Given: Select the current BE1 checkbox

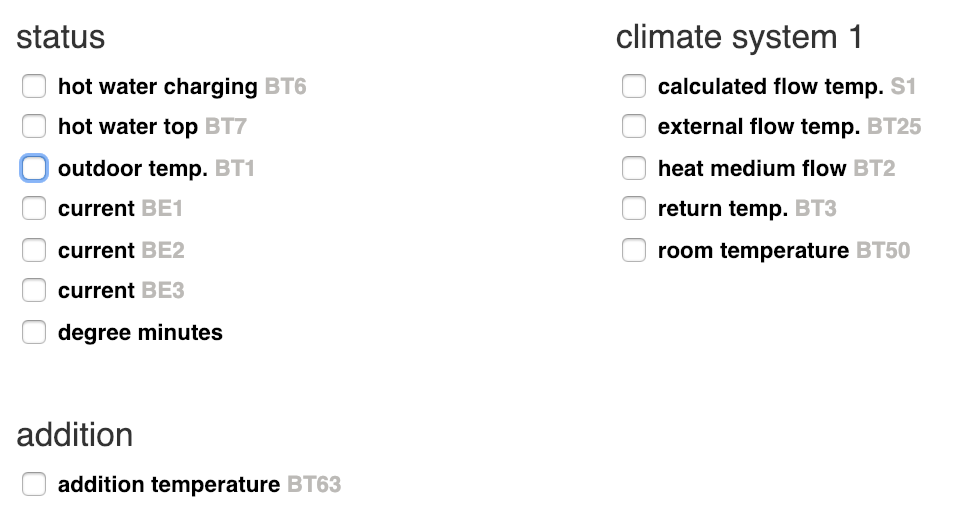Looking at the screenshot, I should coord(34,209).
